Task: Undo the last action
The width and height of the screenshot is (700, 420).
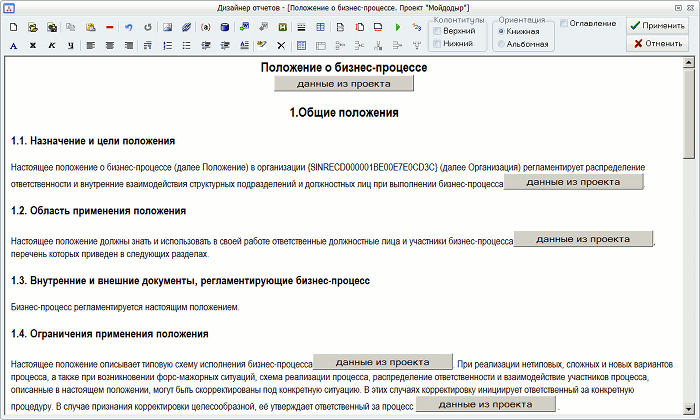Action: pos(129,27)
